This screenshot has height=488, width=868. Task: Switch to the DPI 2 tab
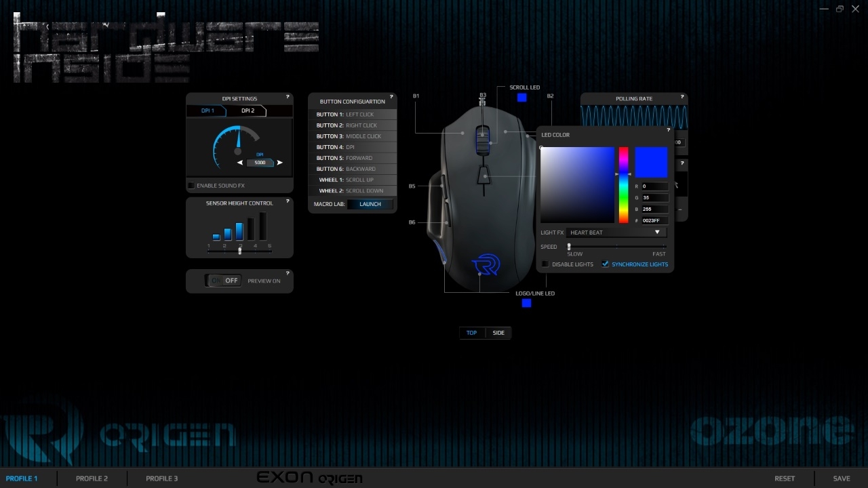(248, 110)
